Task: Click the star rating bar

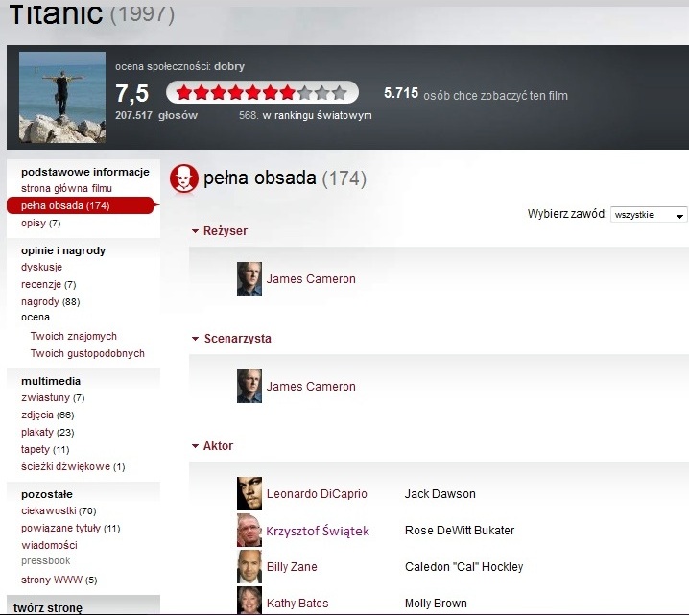Action: click(x=262, y=93)
